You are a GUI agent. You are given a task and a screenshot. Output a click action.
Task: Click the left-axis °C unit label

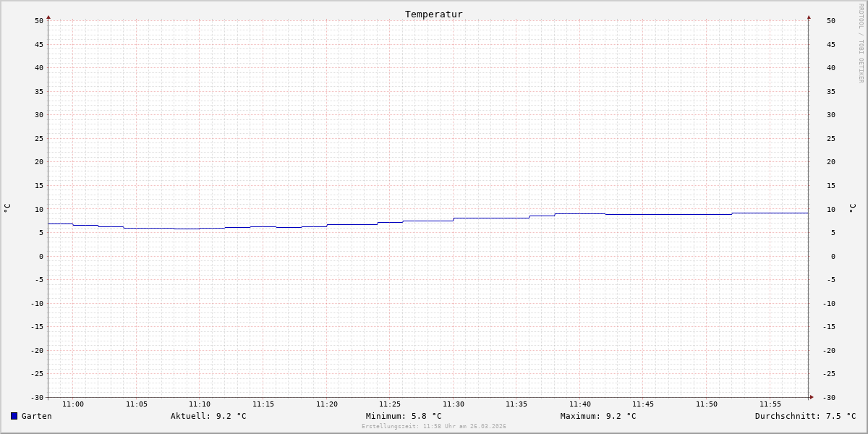coord(7,208)
